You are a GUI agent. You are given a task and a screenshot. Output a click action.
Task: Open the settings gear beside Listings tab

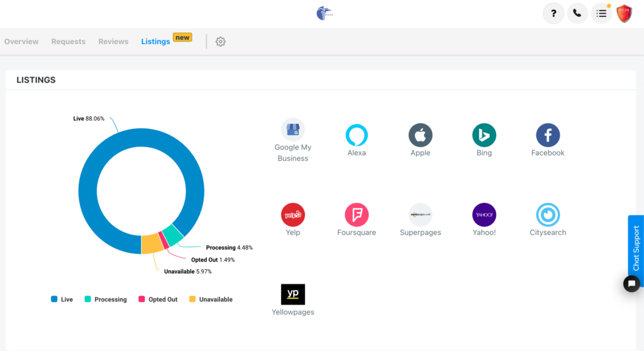point(220,42)
